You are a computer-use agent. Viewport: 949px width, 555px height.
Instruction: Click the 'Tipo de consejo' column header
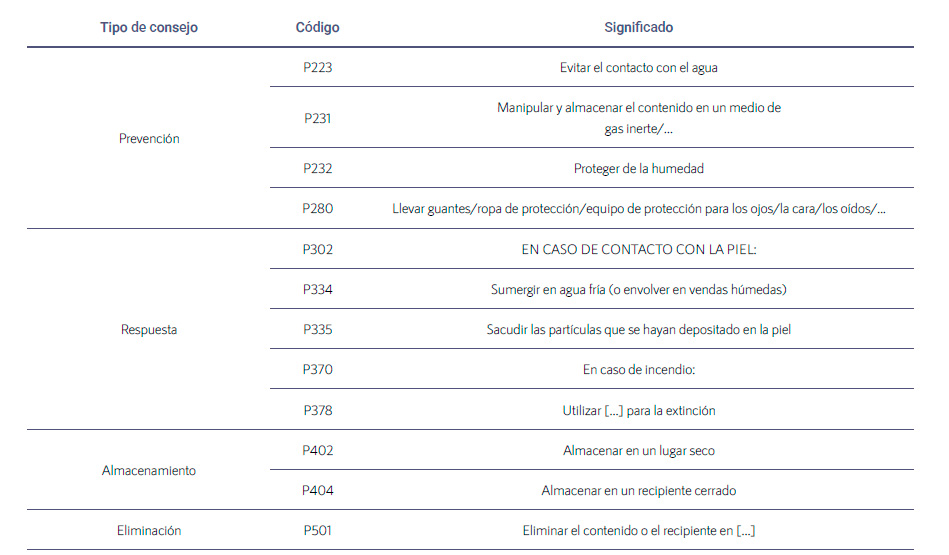click(149, 27)
